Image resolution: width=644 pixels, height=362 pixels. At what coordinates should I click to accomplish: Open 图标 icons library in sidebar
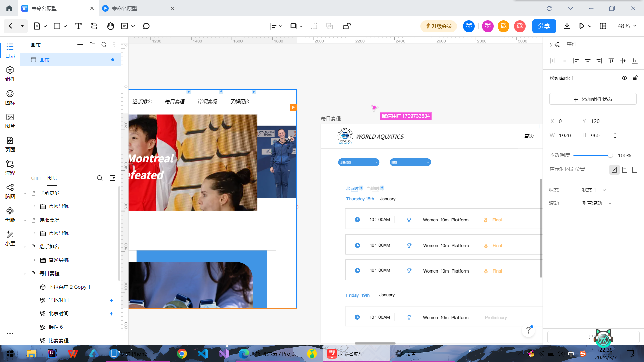(x=10, y=97)
